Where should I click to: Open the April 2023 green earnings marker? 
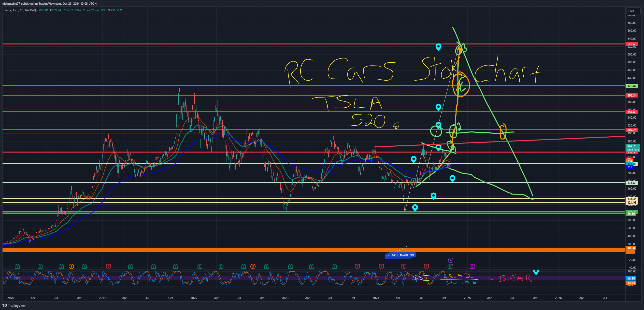(312, 267)
